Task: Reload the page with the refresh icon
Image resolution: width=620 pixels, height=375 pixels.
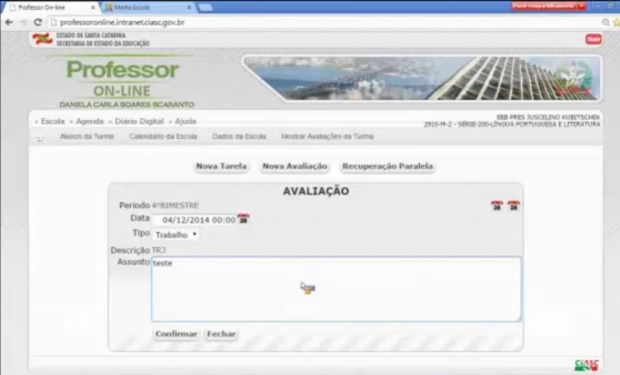Action: pyautogui.click(x=38, y=22)
